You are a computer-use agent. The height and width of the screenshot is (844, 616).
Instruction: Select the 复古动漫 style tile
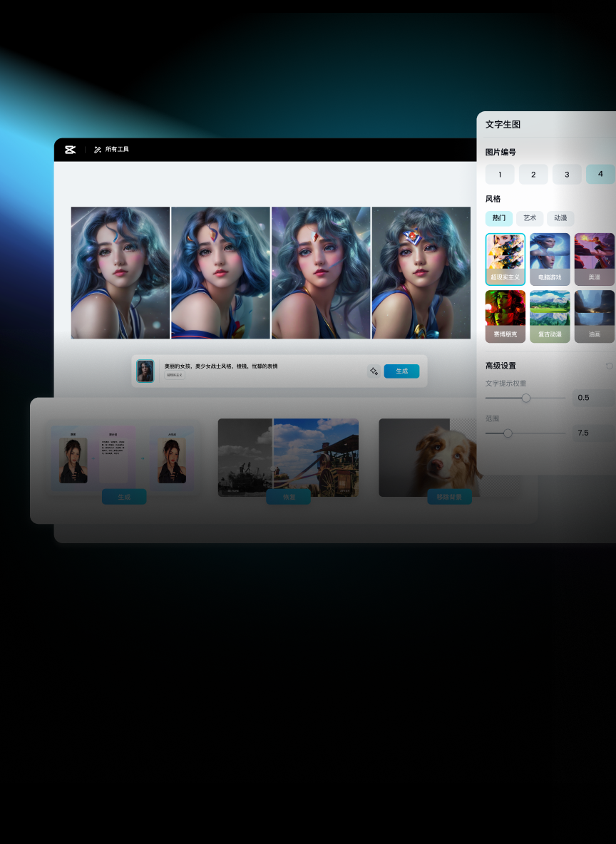(550, 316)
